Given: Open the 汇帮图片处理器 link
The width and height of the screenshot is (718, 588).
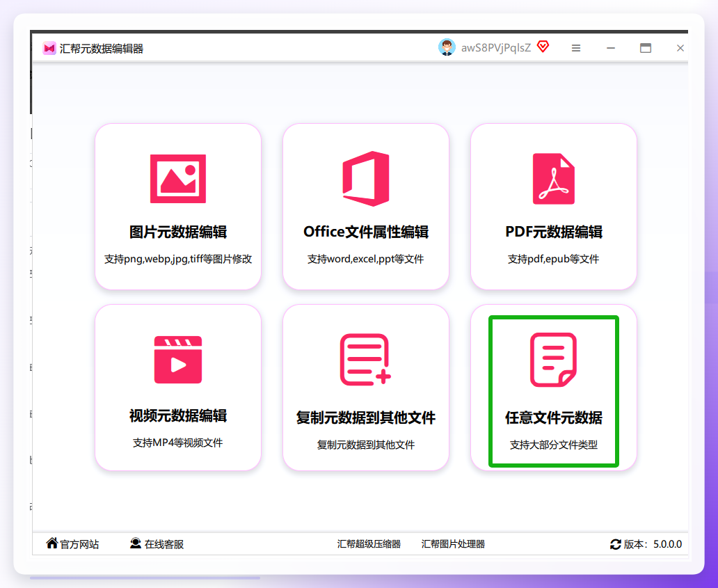Looking at the screenshot, I should point(453,544).
